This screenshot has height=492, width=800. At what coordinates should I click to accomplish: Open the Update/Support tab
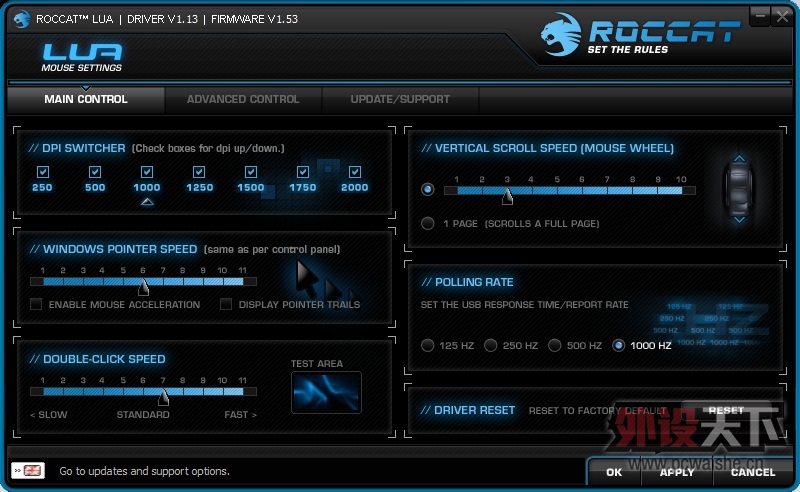(x=400, y=99)
